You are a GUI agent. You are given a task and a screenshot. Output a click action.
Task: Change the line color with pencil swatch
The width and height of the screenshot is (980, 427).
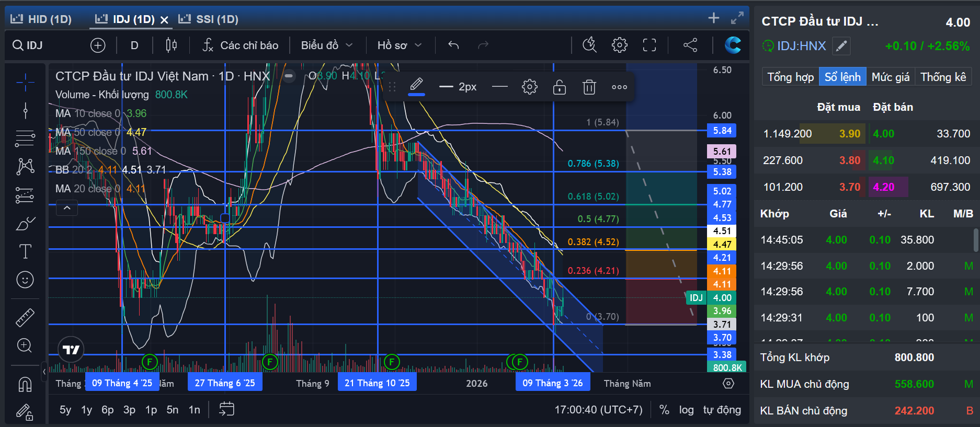point(416,86)
